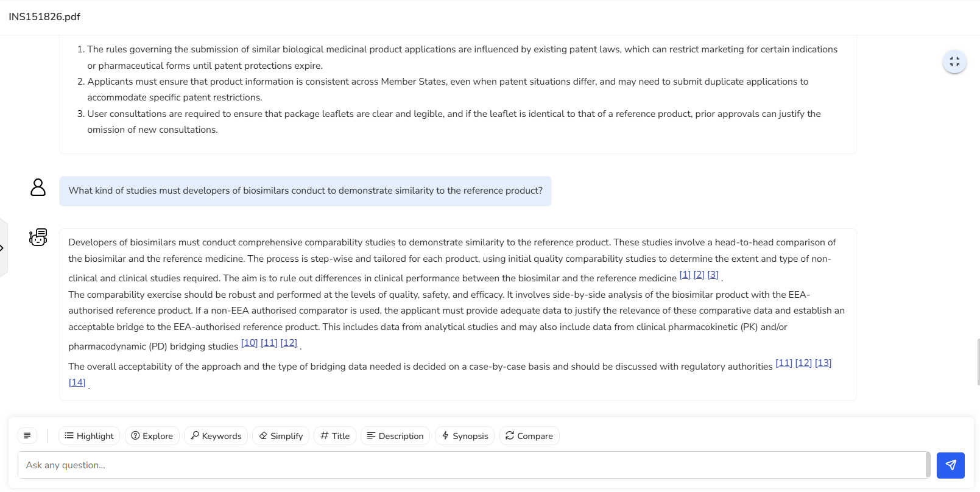The height and width of the screenshot is (492, 980).
Task: Open citation reference [3]
Action: coord(713,275)
